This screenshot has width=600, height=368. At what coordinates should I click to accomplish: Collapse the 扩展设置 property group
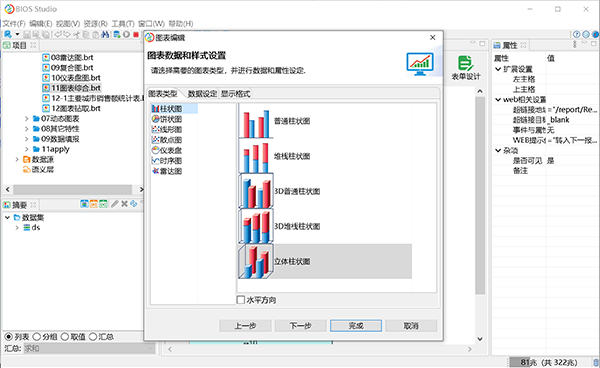(498, 69)
